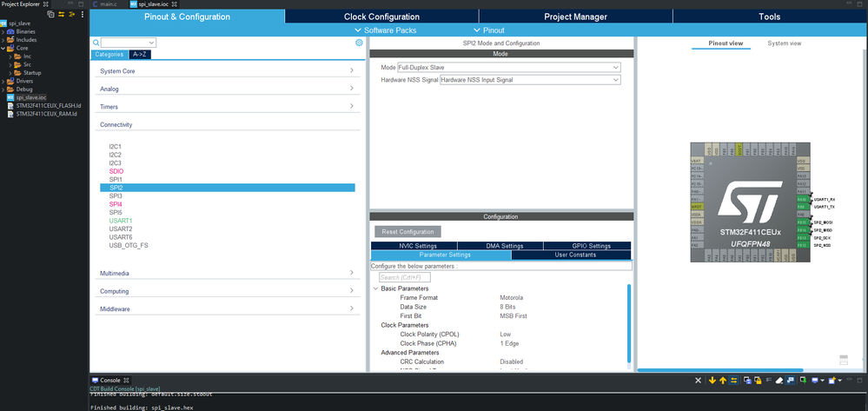Click the yellow filter arrows icon in Project Explorer

point(71,14)
